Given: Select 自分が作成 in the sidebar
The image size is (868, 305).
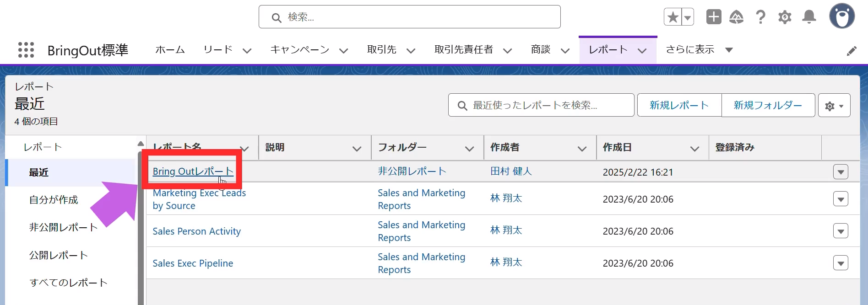Looking at the screenshot, I should coord(54,200).
